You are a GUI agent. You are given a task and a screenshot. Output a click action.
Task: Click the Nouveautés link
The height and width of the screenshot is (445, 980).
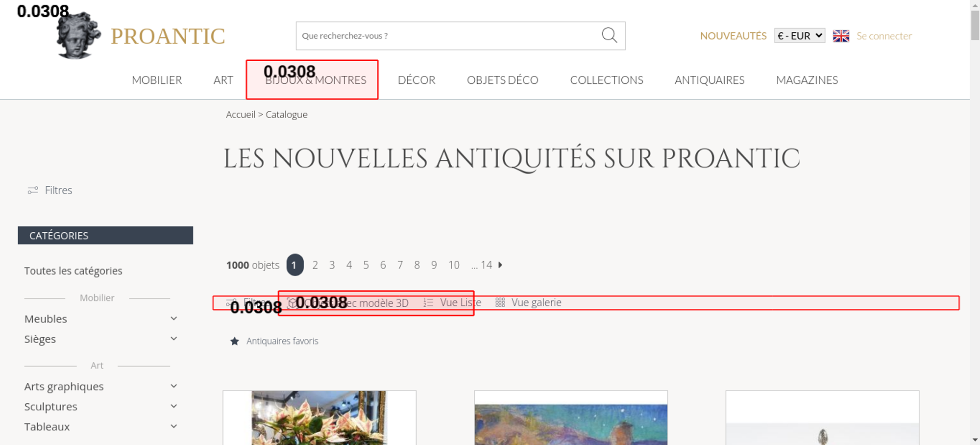click(733, 36)
